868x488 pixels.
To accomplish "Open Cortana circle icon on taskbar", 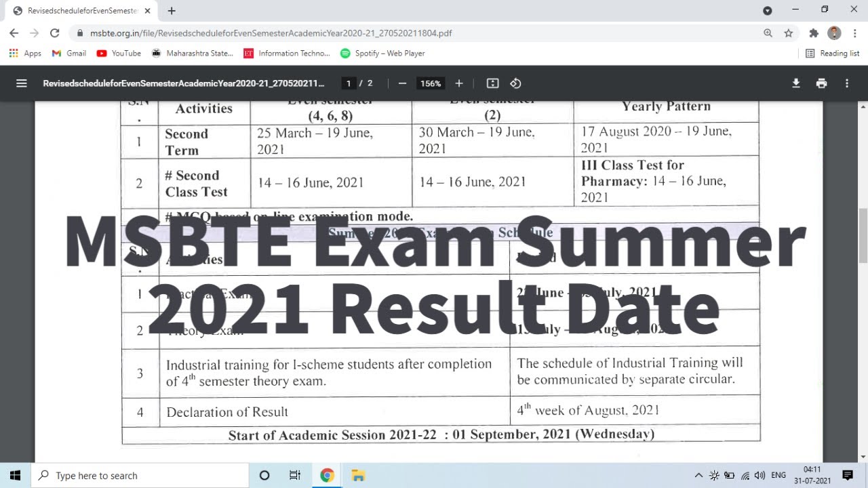I will 264,475.
